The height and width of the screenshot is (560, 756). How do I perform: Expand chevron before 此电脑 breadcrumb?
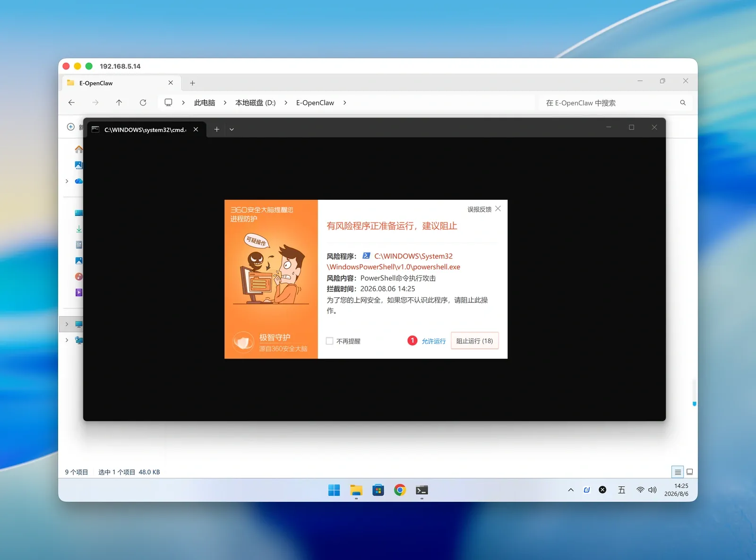[x=183, y=103]
